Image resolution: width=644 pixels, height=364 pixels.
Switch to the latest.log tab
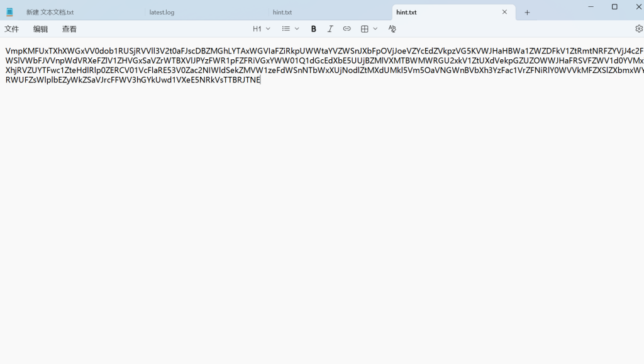click(162, 13)
